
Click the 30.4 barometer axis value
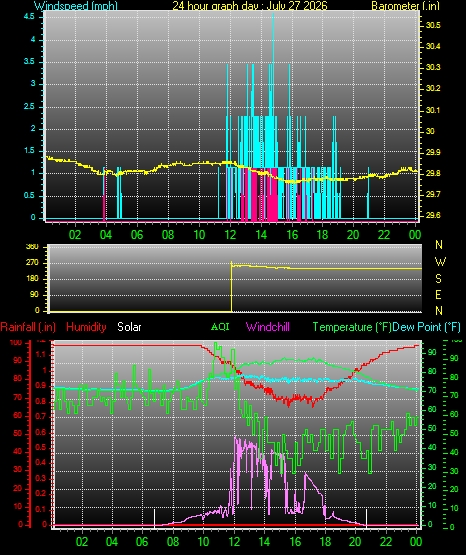433,46
